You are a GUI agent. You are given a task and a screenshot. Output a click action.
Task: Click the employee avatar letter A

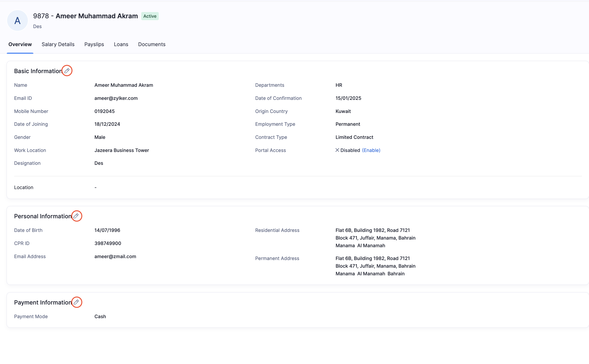[x=17, y=21]
